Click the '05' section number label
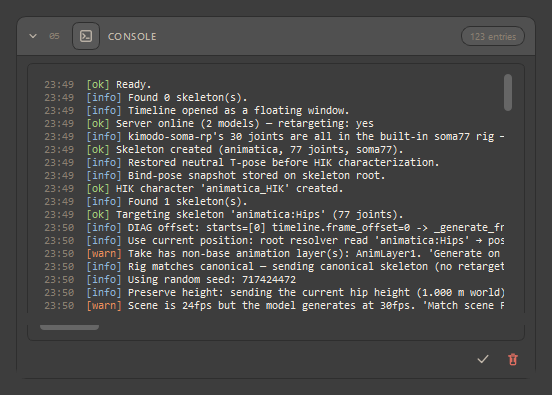This screenshot has height=395, width=552. tap(54, 36)
